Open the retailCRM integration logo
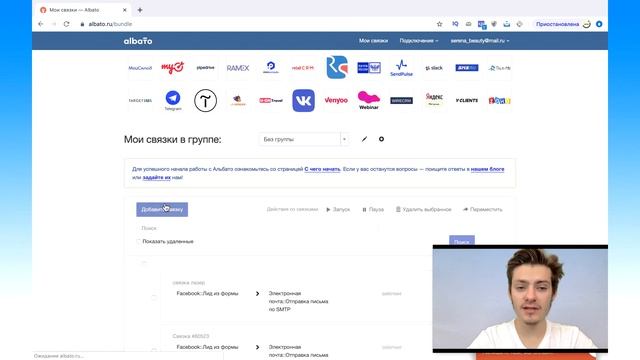Screen dimensions: 640x360 point(303,68)
